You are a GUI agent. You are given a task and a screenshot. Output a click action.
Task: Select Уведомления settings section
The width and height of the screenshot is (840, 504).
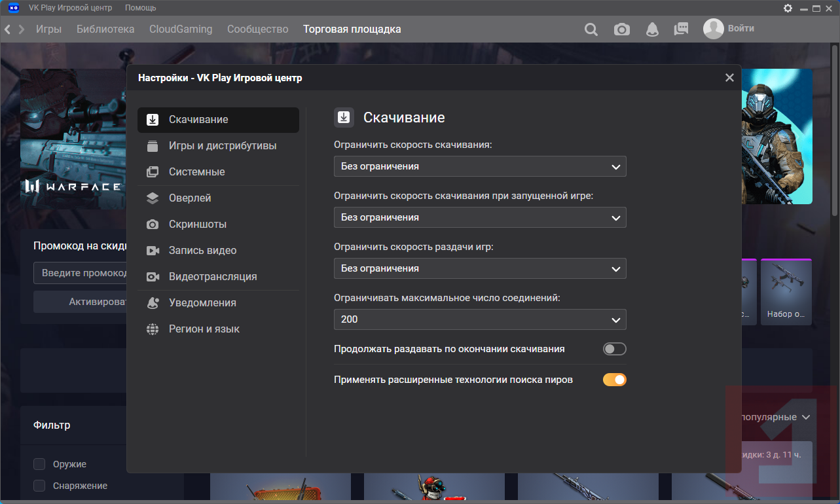[x=218, y=303]
